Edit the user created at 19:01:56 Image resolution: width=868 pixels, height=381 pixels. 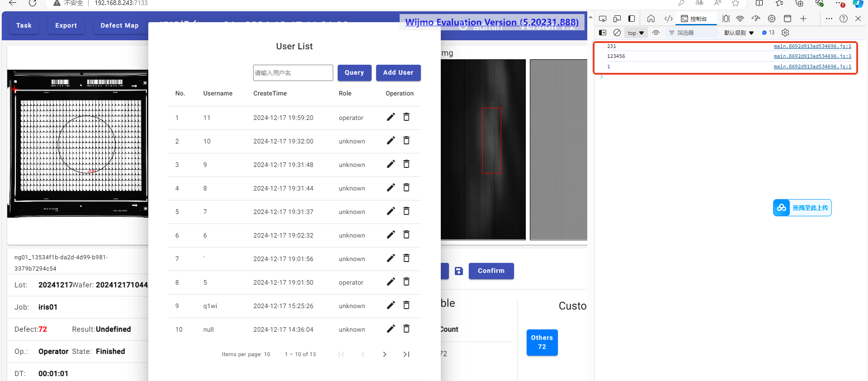pos(391,258)
